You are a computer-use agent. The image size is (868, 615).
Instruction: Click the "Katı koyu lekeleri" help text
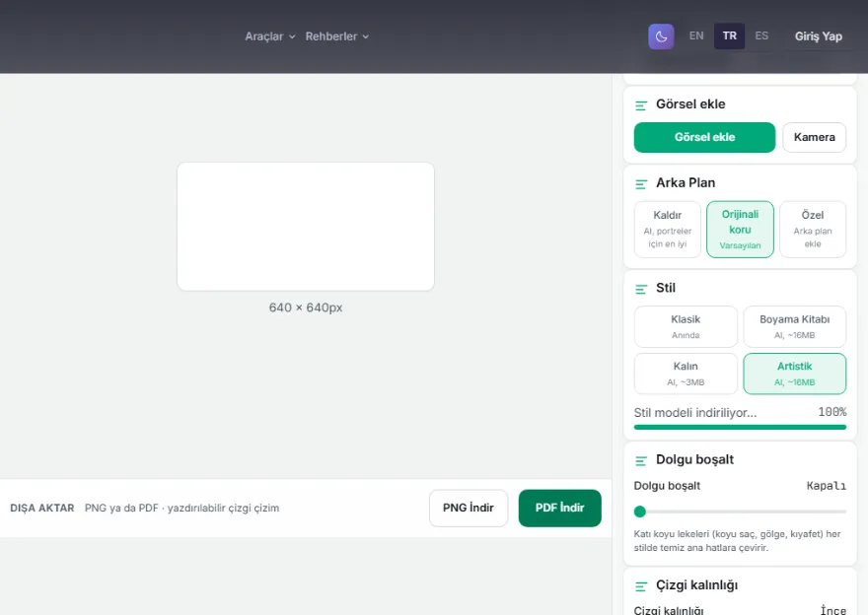(x=738, y=541)
